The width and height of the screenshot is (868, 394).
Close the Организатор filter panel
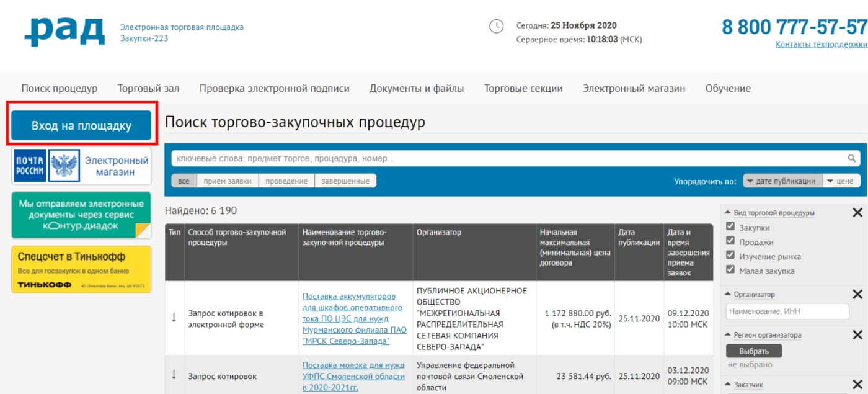tap(857, 295)
